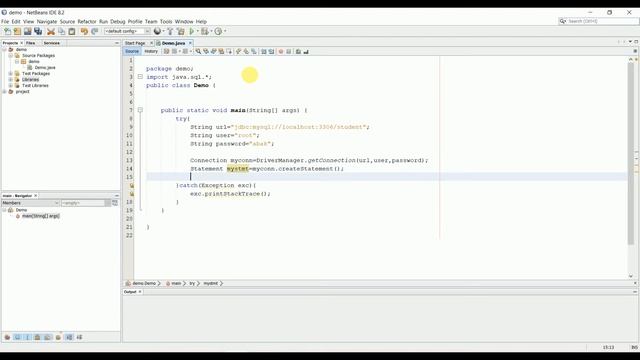
Task: Switch to the Services tab
Action: click(x=51, y=43)
